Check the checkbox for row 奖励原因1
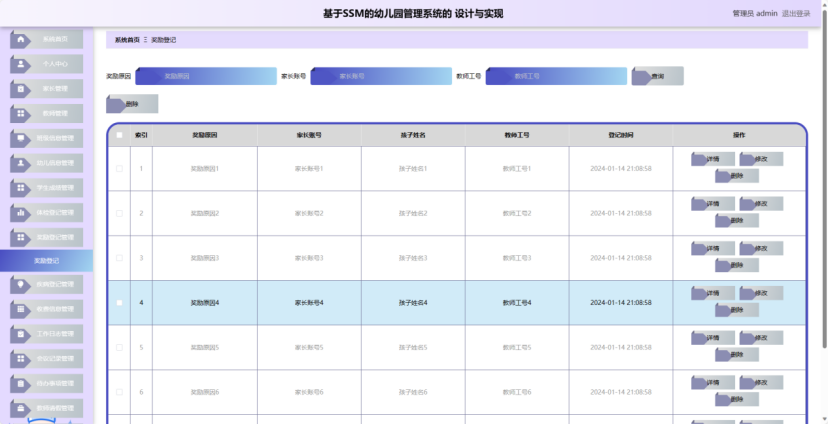Image resolution: width=828 pixels, height=424 pixels. (119, 168)
